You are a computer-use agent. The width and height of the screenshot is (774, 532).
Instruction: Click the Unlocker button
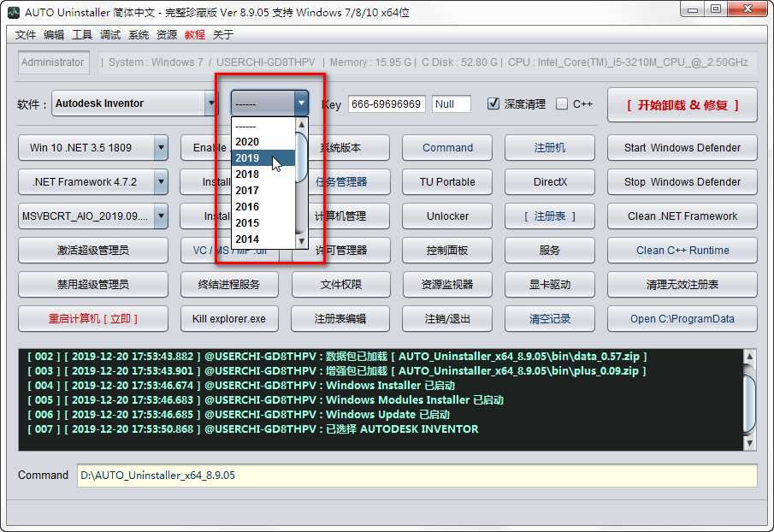[447, 216]
